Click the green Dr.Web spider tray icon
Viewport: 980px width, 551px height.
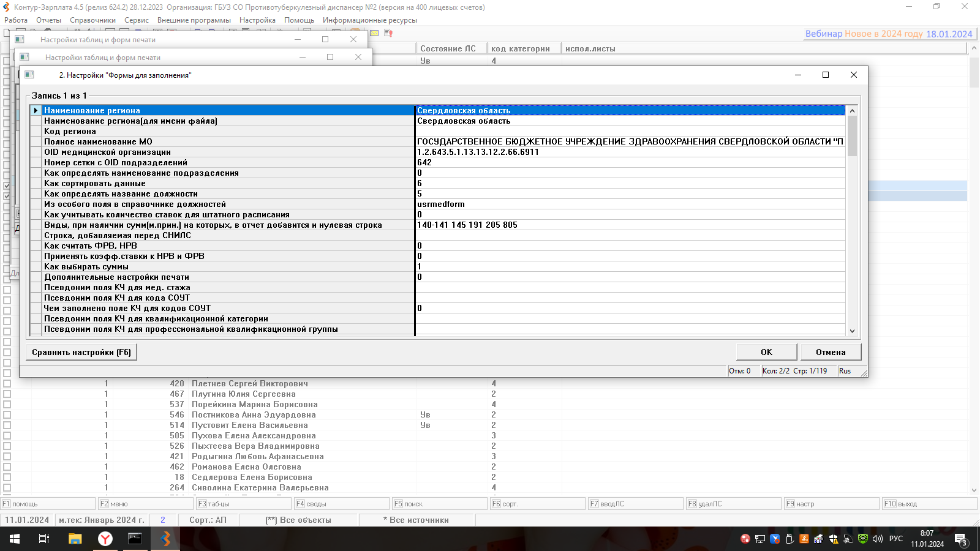pyautogui.click(x=862, y=539)
